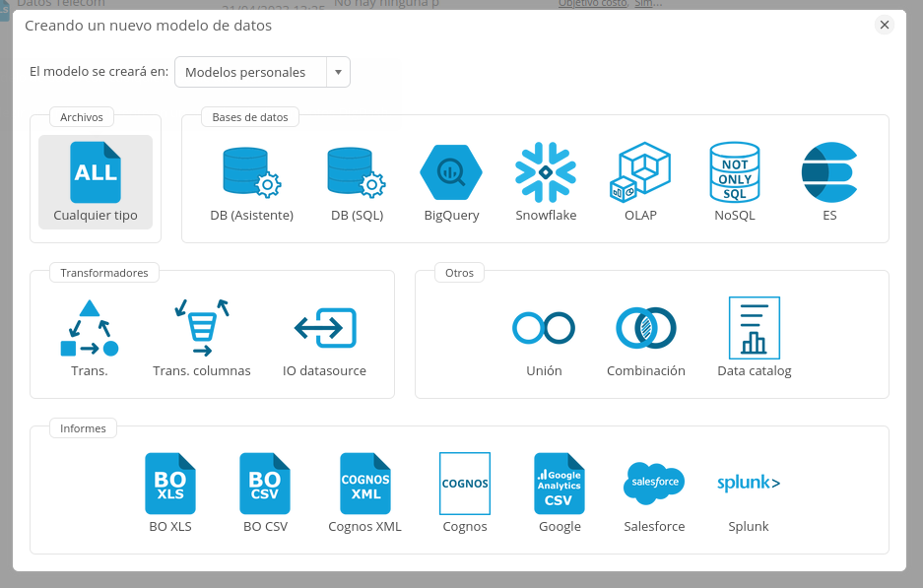The width and height of the screenshot is (923, 588).
Task: Choose the Trans. transformer icon
Action: point(90,329)
